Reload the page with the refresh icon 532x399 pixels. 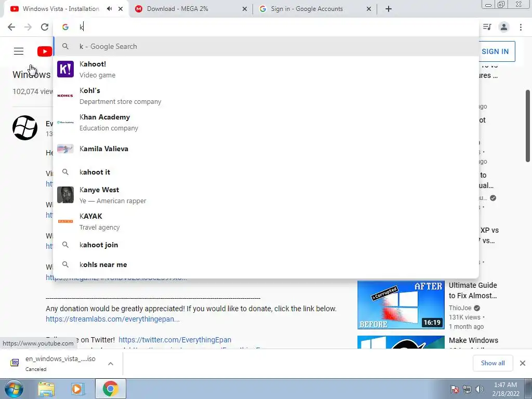click(45, 27)
